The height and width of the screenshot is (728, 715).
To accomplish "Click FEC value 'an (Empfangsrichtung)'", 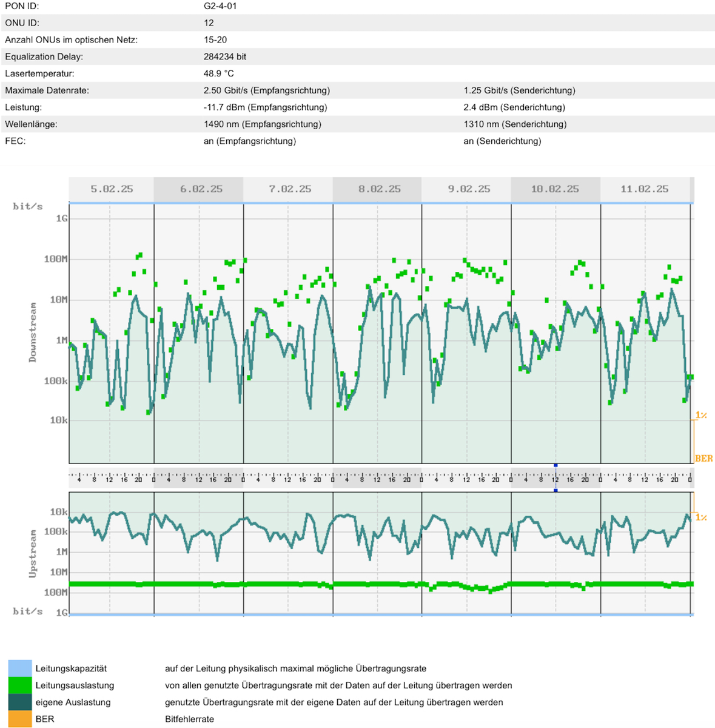I will 250,141.
